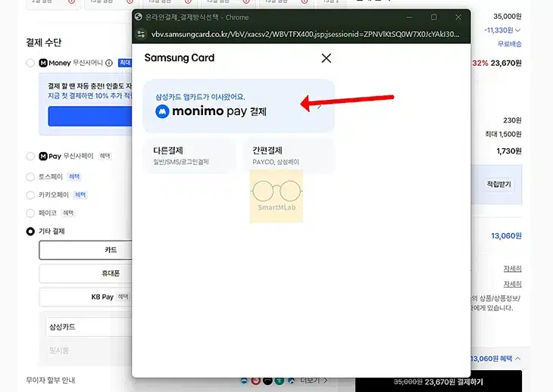Close the Samsung Card dialog with X
Image resolution: width=553 pixels, height=392 pixels.
pos(326,58)
